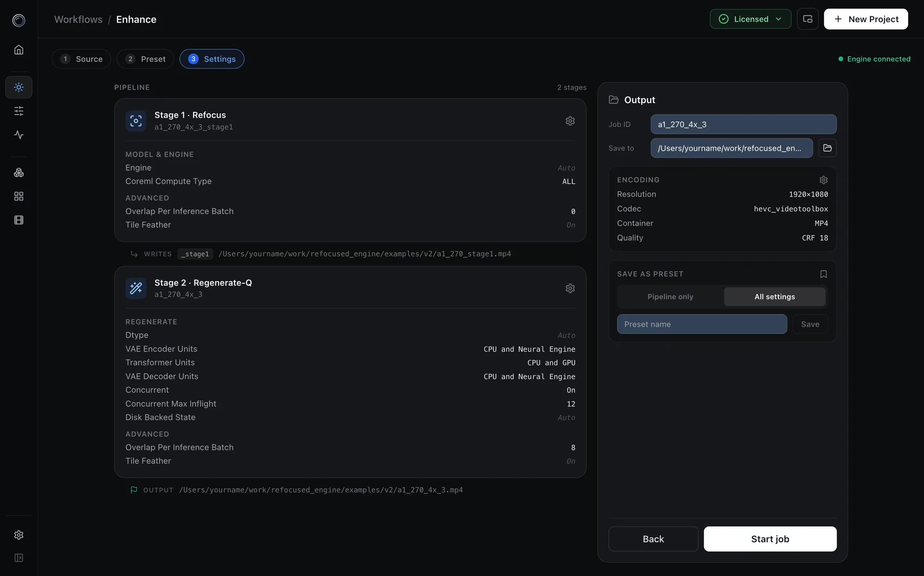This screenshot has width=924, height=576.
Task: Click the a1_270_4x_3.mp4 output path
Action: [x=321, y=490]
